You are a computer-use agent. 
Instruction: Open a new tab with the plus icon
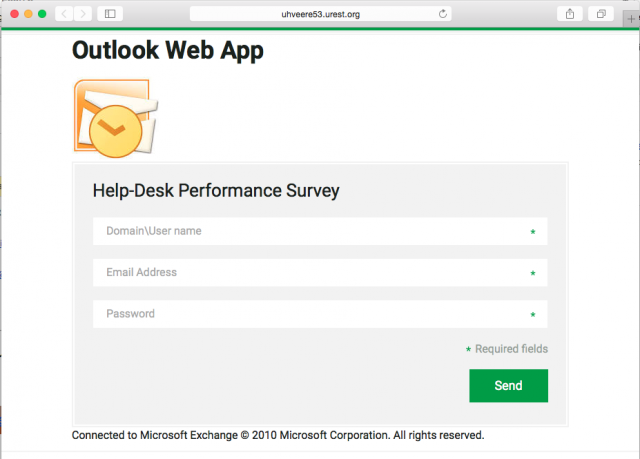[x=631, y=19]
